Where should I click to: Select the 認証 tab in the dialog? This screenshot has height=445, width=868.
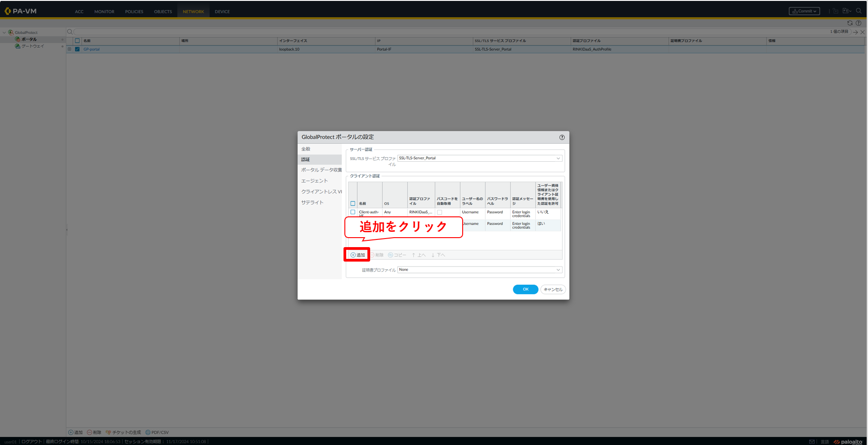click(320, 159)
